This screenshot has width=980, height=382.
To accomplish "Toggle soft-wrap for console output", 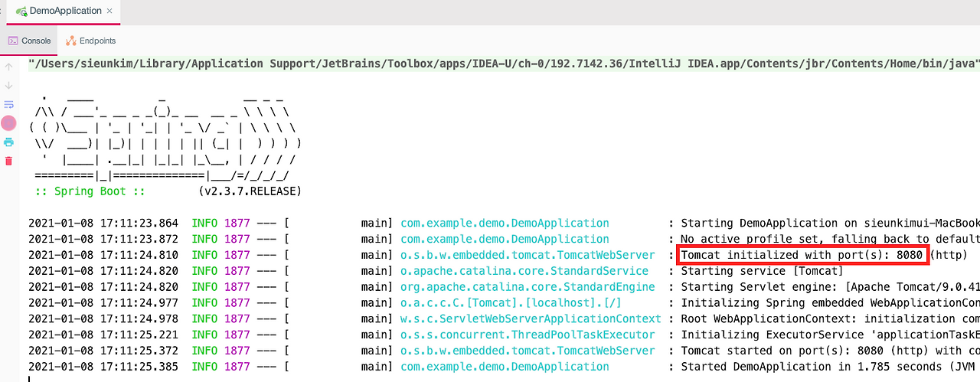I will pyautogui.click(x=9, y=104).
